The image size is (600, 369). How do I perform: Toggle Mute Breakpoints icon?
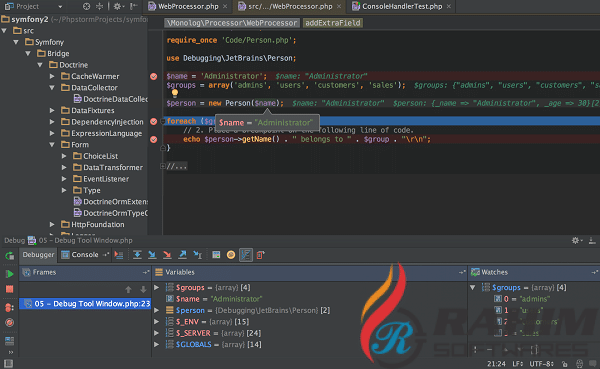[10, 323]
